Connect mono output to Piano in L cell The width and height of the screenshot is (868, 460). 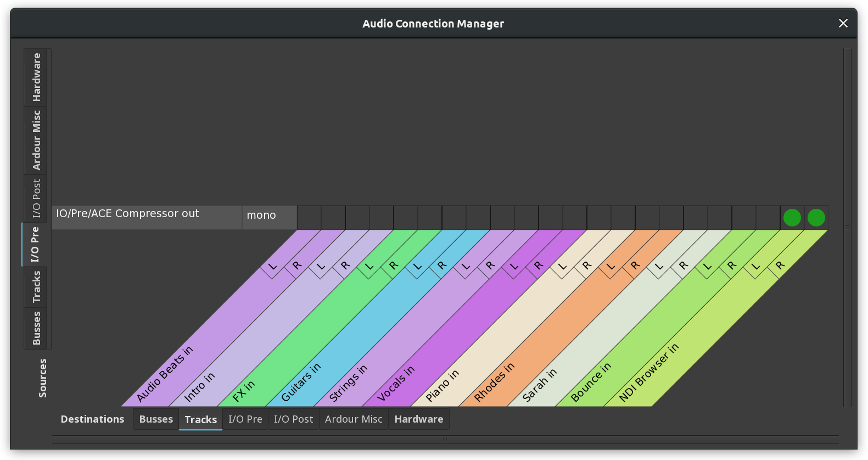(x=599, y=218)
